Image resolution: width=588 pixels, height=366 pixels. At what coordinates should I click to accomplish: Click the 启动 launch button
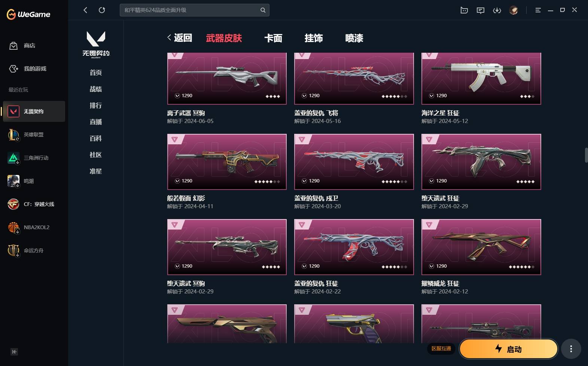(509, 349)
